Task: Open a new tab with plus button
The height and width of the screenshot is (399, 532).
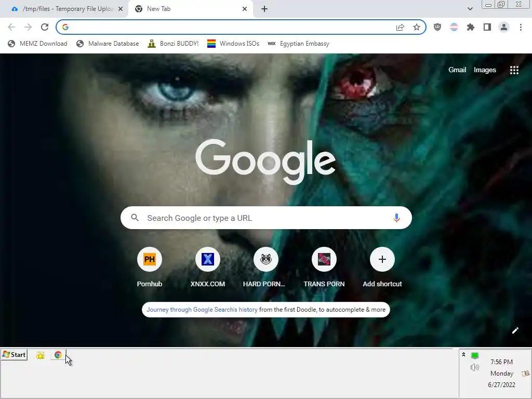Action: (x=264, y=9)
